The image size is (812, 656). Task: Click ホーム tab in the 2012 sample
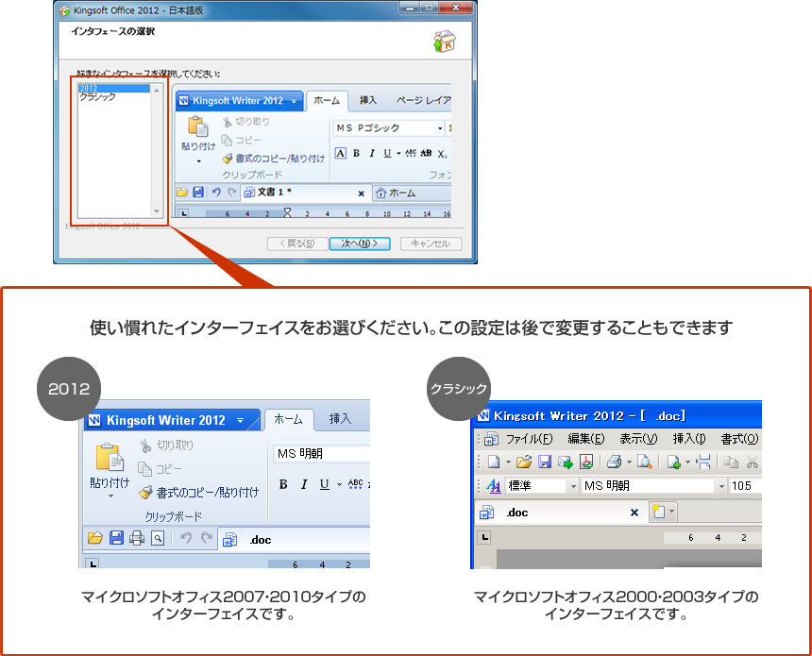[288, 419]
